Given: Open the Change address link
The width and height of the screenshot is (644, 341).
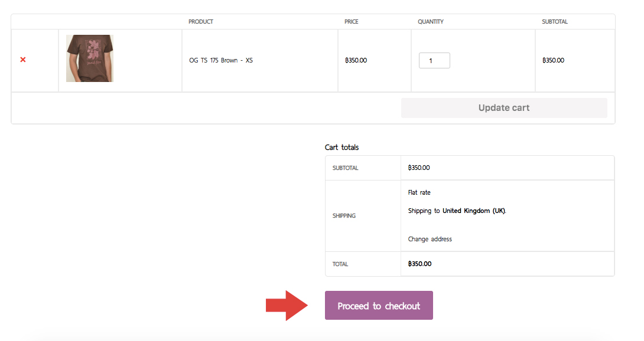Looking at the screenshot, I should [x=430, y=240].
